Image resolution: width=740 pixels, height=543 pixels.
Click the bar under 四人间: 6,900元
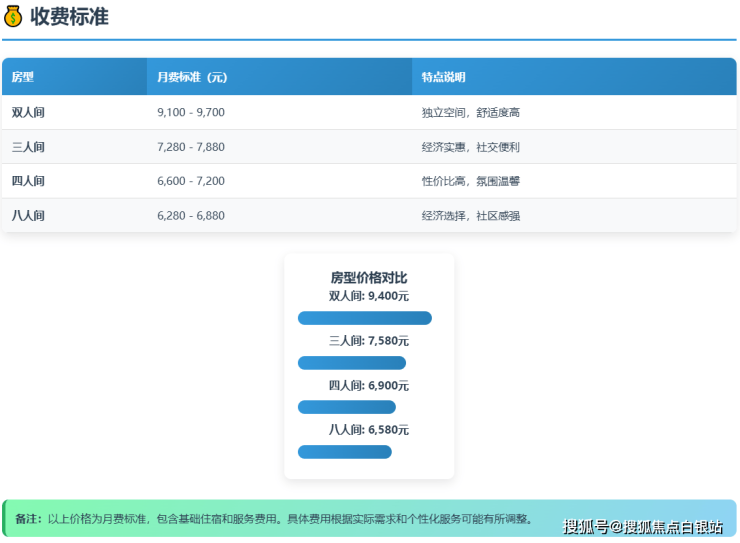tap(347, 407)
